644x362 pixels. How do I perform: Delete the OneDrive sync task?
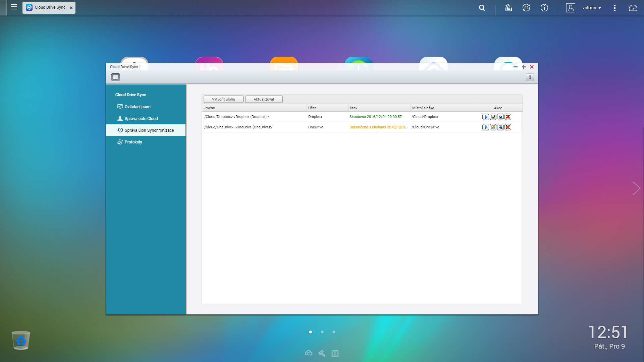coord(508,127)
